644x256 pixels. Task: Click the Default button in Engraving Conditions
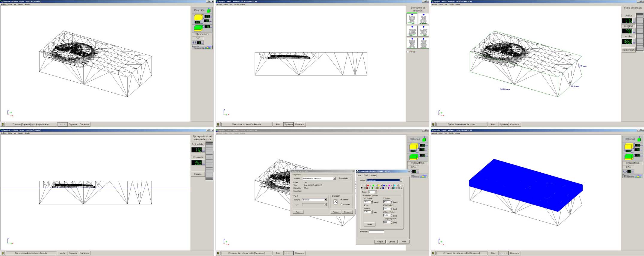[x=370, y=224]
